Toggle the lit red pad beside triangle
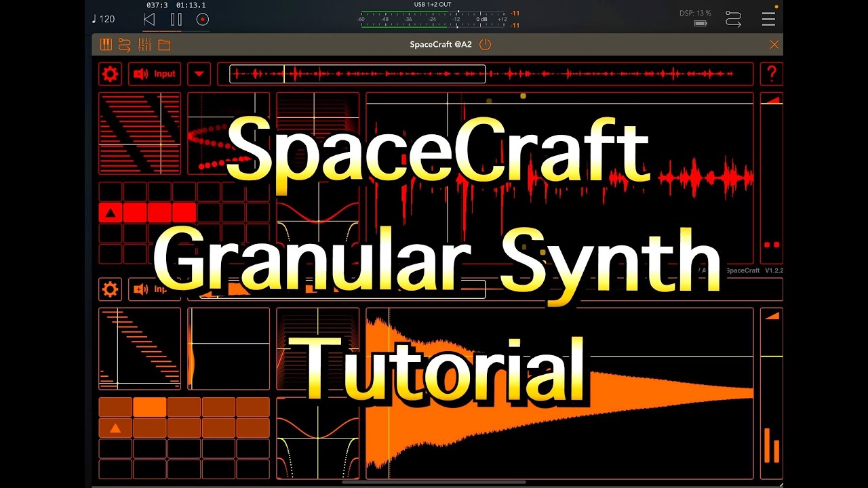Image resolution: width=868 pixels, height=488 pixels. pyautogui.click(x=135, y=213)
